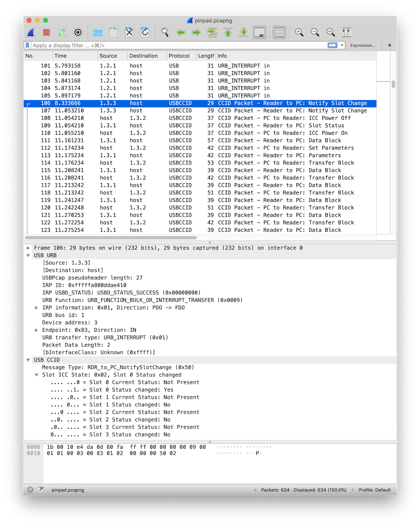Expand Endpoint: 0x83 node
This screenshot has width=420, height=526.
36,330
